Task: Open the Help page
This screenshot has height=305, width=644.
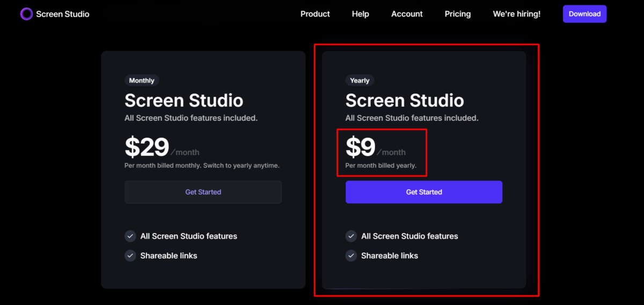Action: coord(361,14)
